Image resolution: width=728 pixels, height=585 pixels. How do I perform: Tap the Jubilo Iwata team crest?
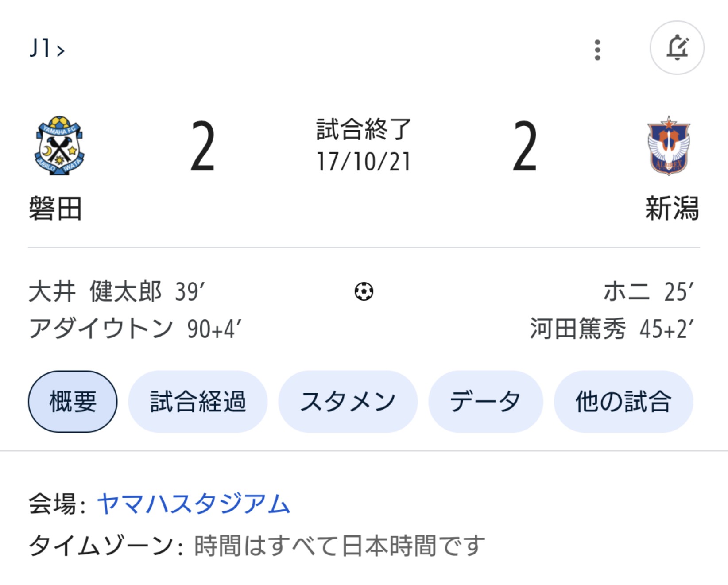point(59,146)
